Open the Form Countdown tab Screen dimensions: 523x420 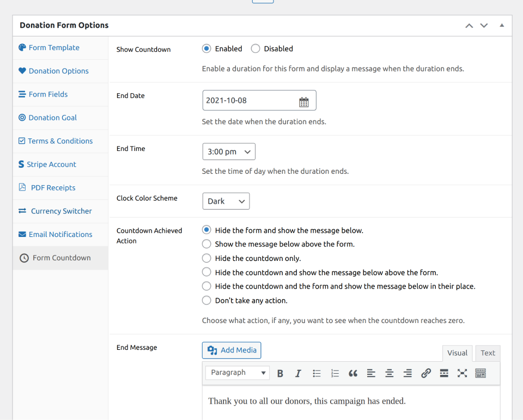pyautogui.click(x=60, y=258)
